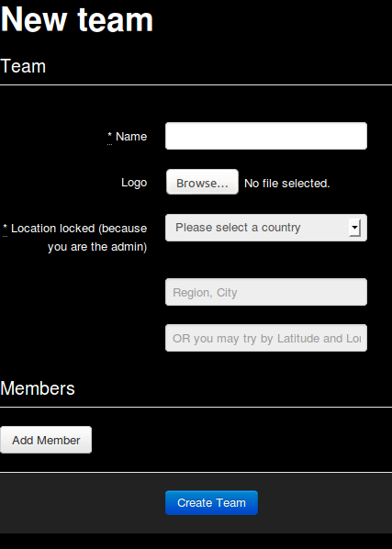392x549 pixels.
Task: Click the 'Logo' field label
Action: click(134, 183)
